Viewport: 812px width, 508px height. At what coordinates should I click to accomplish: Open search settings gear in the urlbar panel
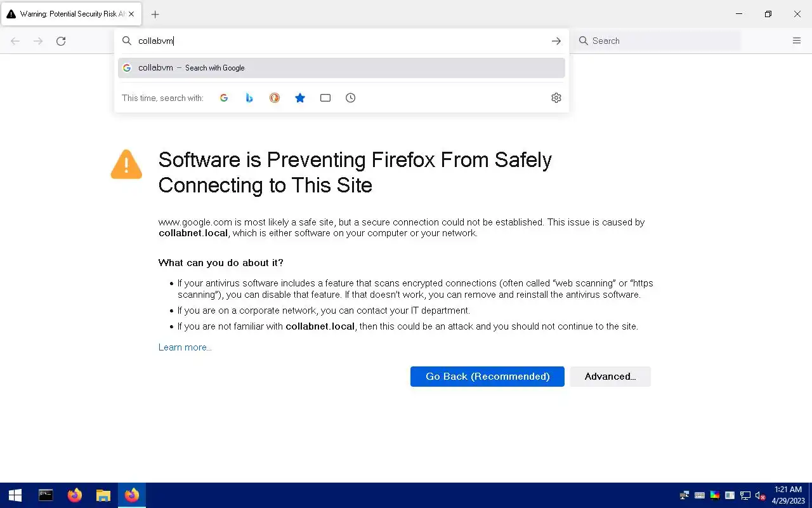(x=556, y=98)
